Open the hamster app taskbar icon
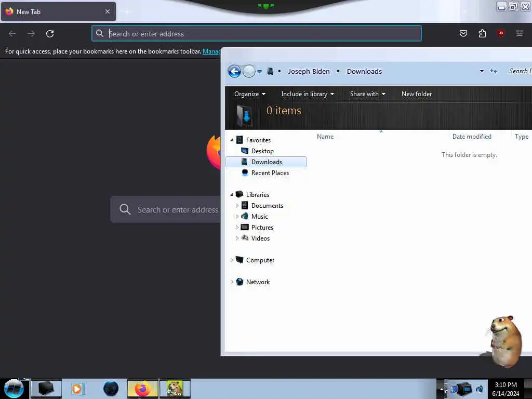This screenshot has width=532, height=399. 175,389
